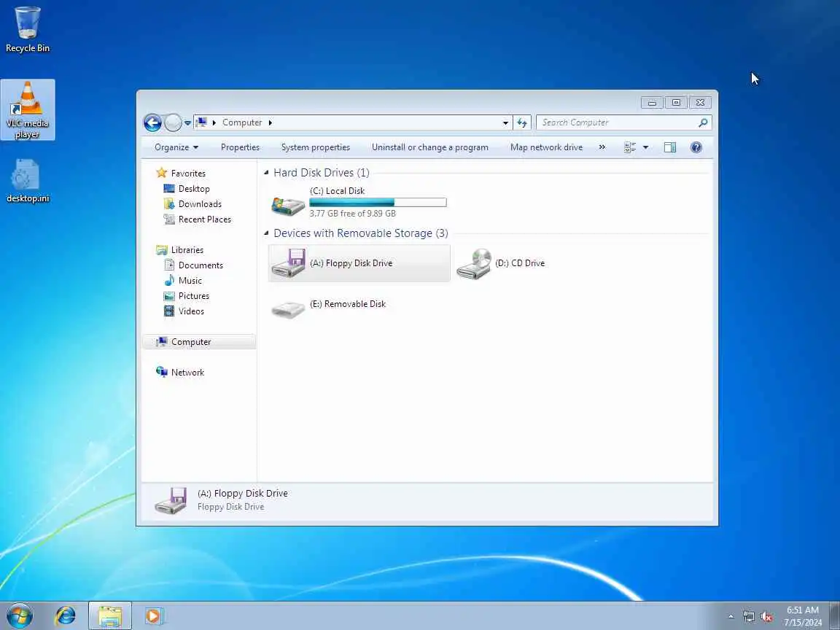840x630 pixels.
Task: Select the (C:) Local Disk drive icon
Action: 288,204
